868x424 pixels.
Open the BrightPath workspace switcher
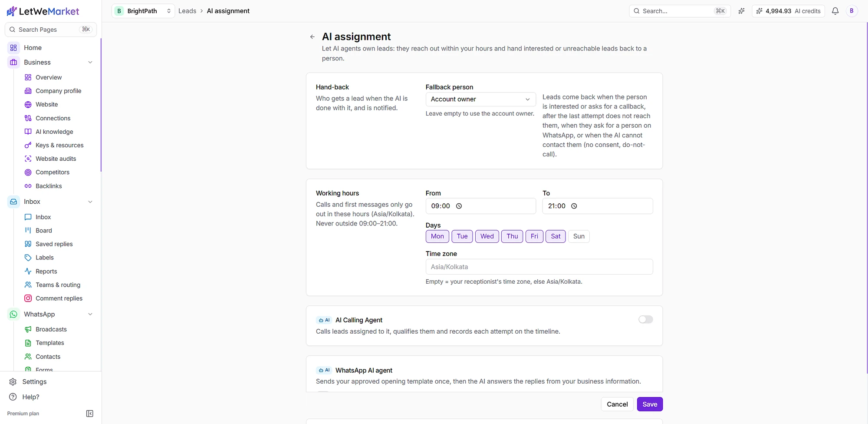pos(143,11)
